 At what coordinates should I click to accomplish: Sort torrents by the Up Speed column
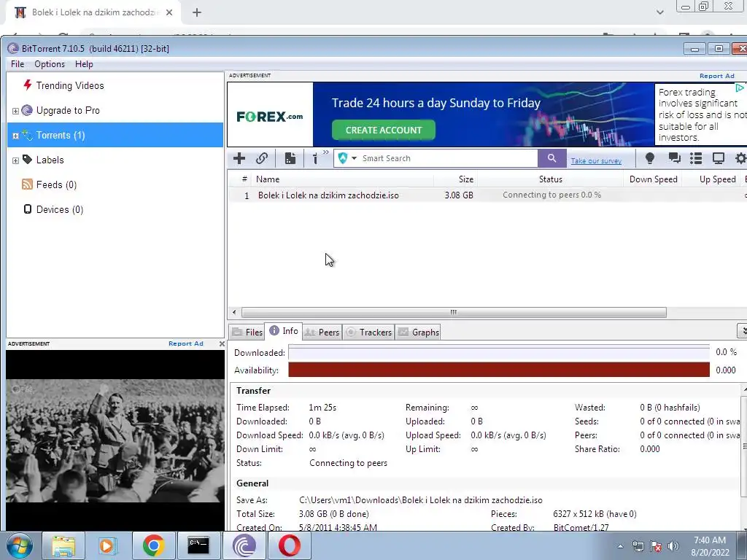pyautogui.click(x=711, y=179)
